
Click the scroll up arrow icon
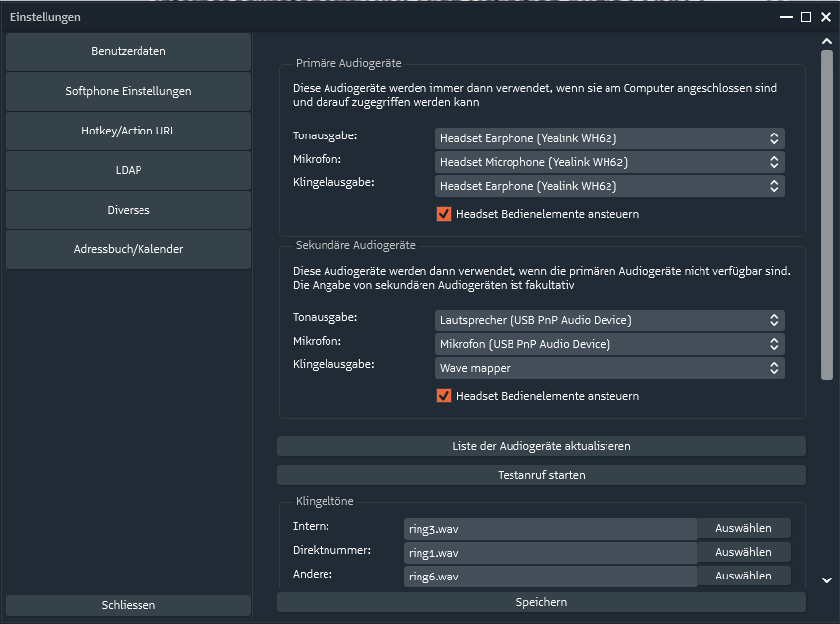tap(826, 41)
